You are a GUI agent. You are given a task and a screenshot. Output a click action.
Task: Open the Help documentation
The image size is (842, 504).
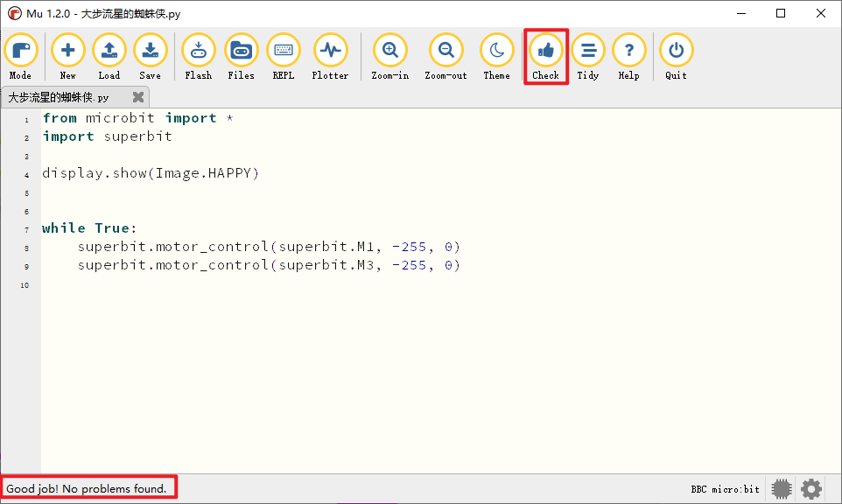[x=628, y=57]
